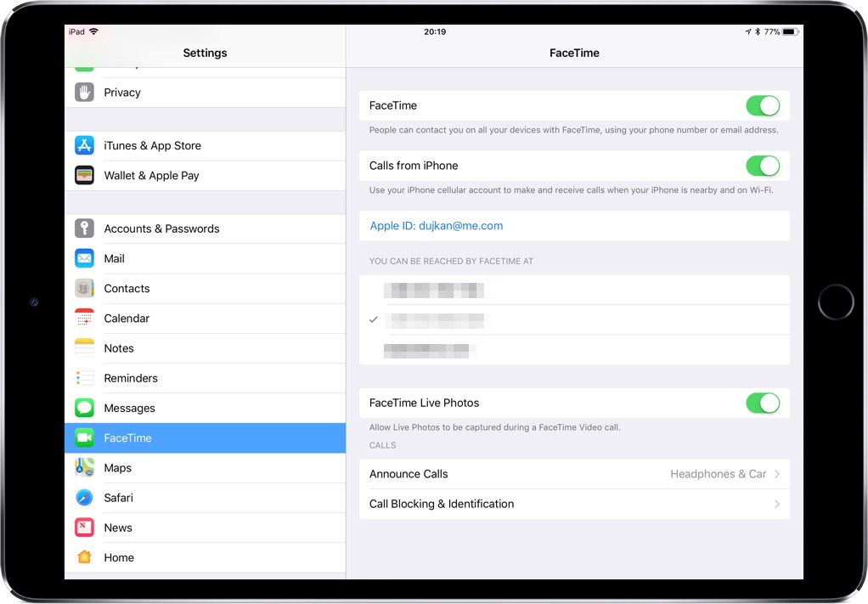The height and width of the screenshot is (604, 868).
Task: Open Notes settings
Action: point(205,348)
